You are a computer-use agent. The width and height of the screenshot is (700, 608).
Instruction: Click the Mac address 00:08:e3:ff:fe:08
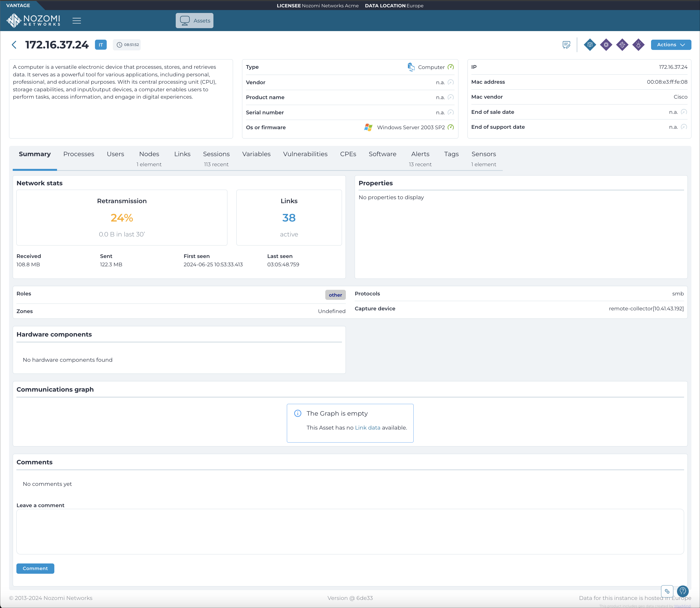pos(667,82)
